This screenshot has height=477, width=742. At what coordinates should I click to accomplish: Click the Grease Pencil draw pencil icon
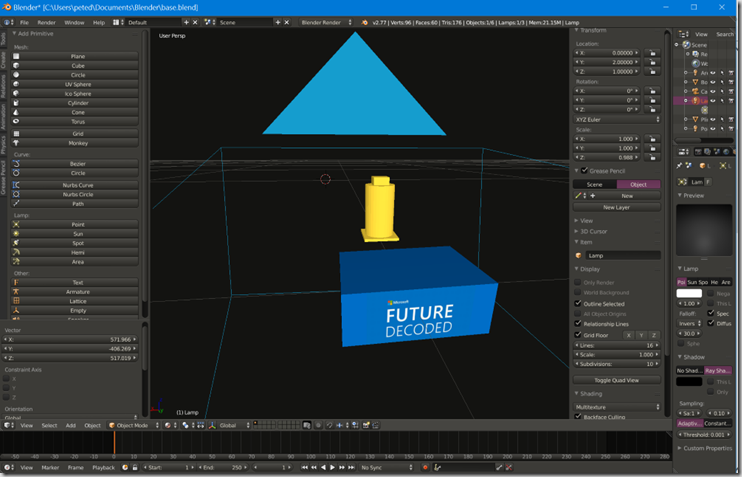click(578, 195)
